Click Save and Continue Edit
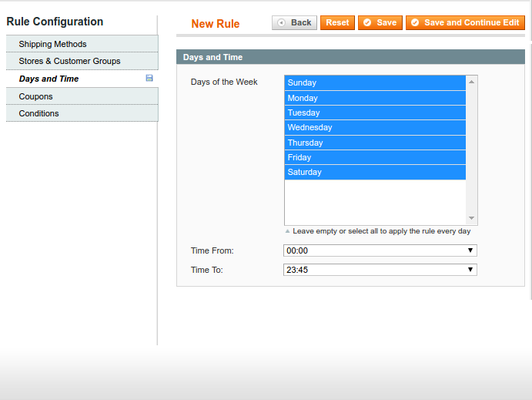This screenshot has height=400, width=532. point(465,23)
